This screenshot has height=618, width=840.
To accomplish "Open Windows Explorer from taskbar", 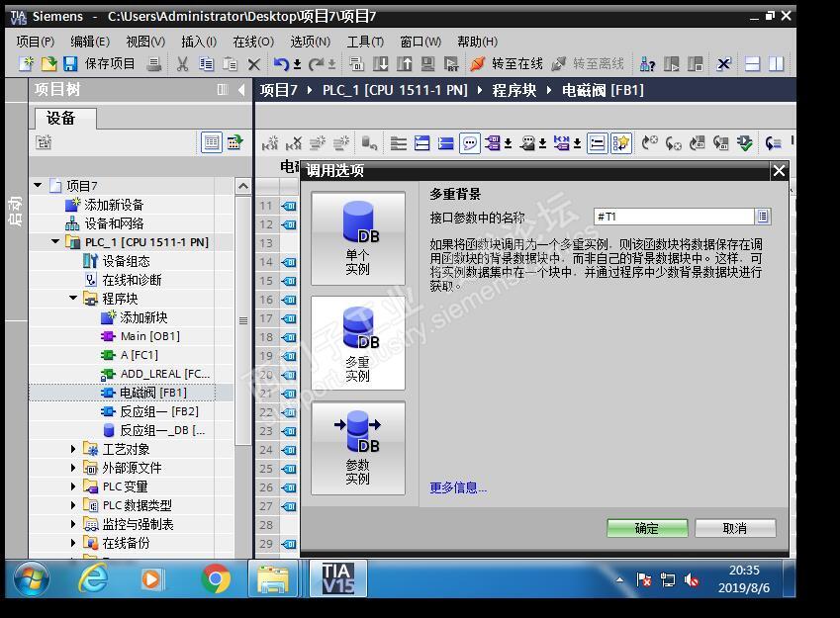I will [273, 578].
